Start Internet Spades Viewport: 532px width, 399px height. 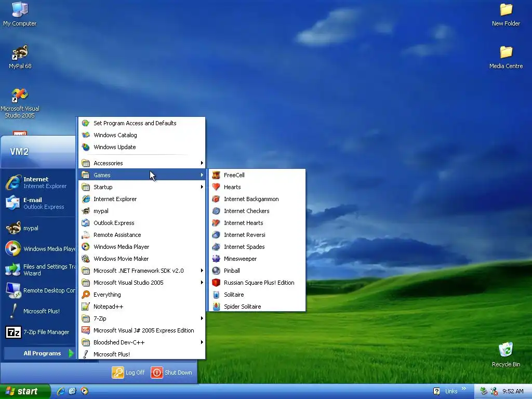pyautogui.click(x=257, y=247)
